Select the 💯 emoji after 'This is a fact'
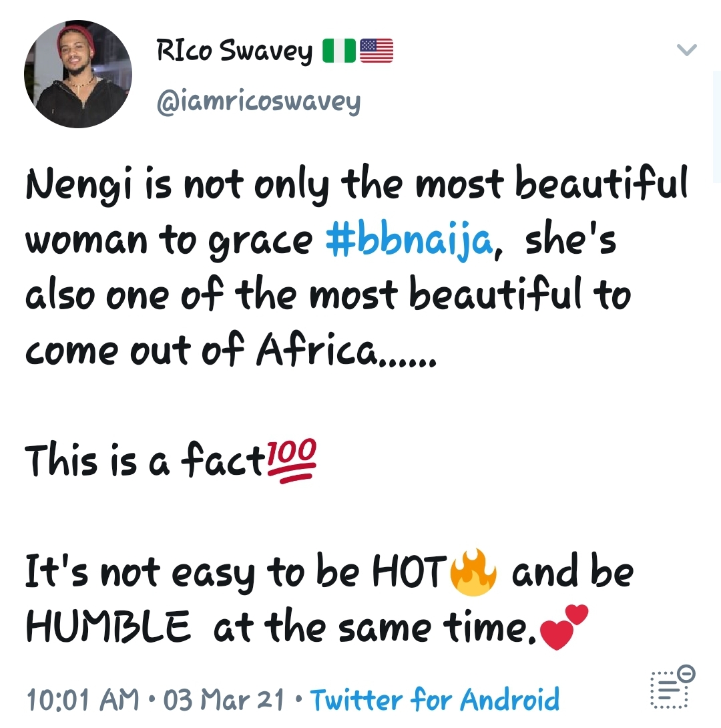 292,458
